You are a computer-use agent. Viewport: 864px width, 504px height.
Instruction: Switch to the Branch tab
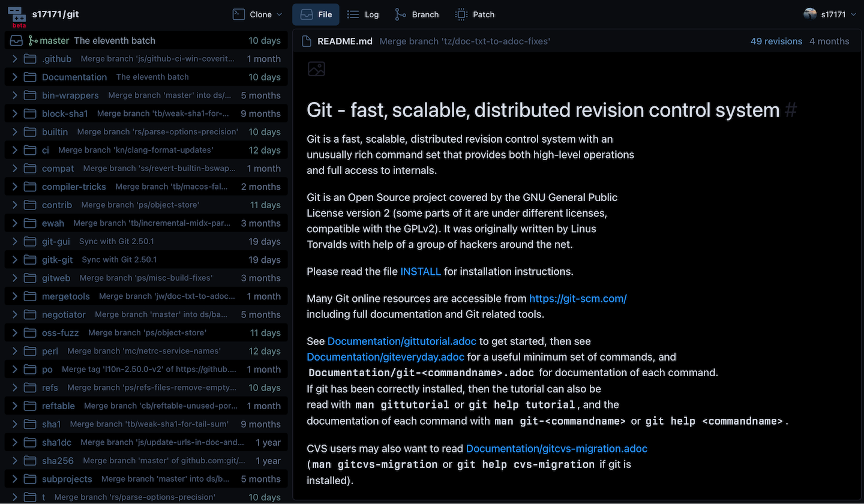click(416, 14)
